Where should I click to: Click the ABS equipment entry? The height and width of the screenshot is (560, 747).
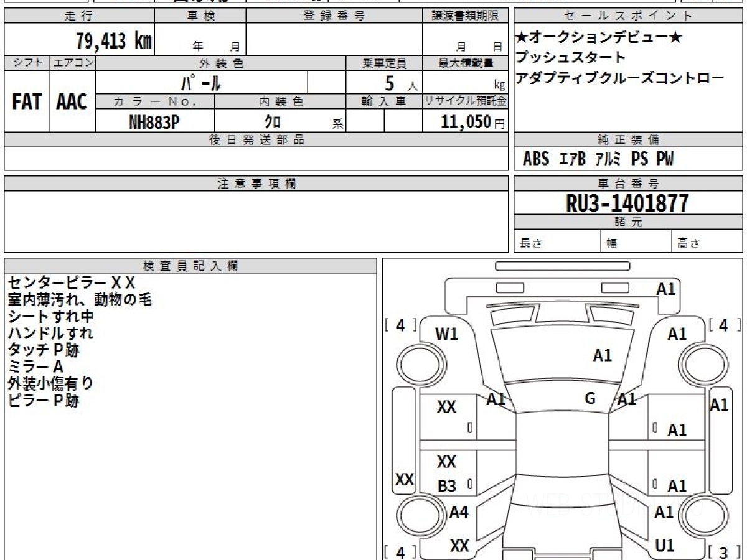(x=536, y=159)
